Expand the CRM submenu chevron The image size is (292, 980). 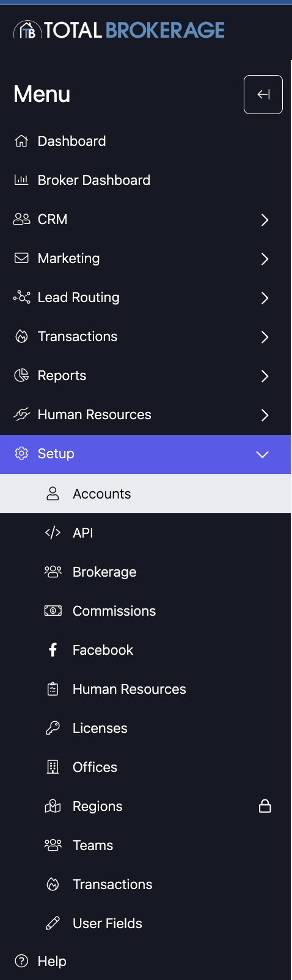point(265,220)
